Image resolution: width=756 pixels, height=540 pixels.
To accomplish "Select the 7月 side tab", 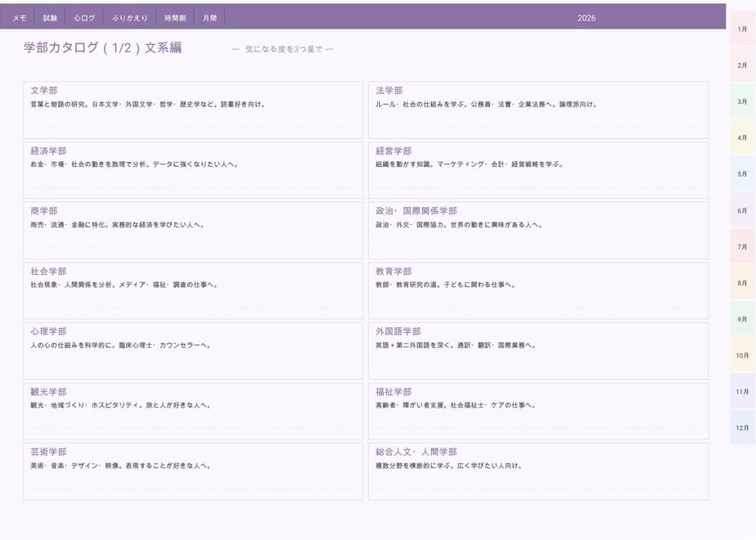I will point(742,246).
